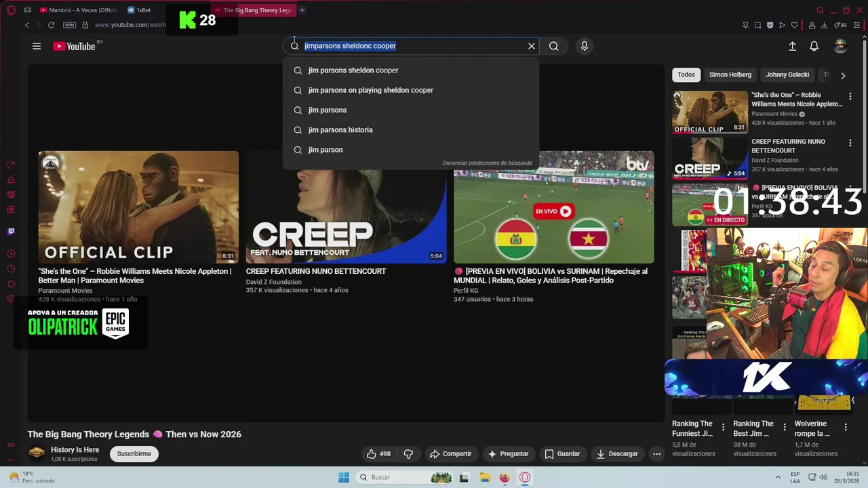This screenshot has height=488, width=868.
Task: Open the GX Corner gamepad icon
Action: (x=28, y=10)
